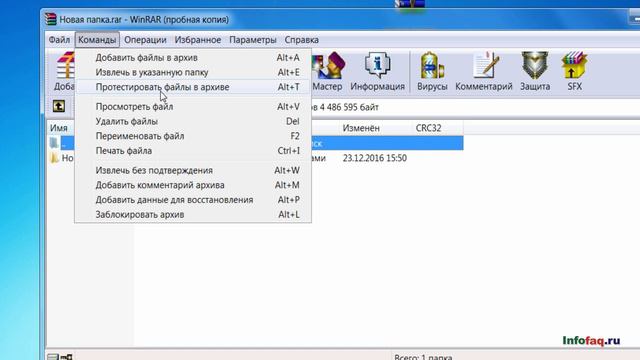Choose Протестировать файлы в архиве
The width and height of the screenshot is (640, 360).
tap(193, 87)
